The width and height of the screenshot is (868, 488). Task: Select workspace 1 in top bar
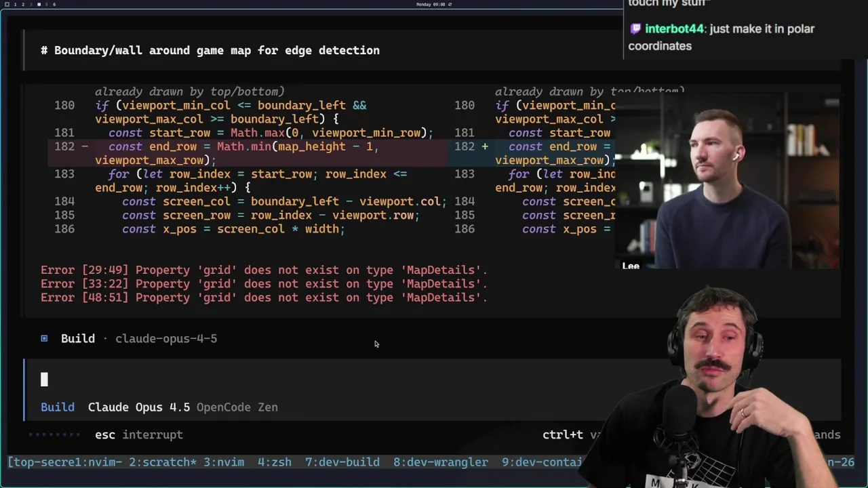14,4
